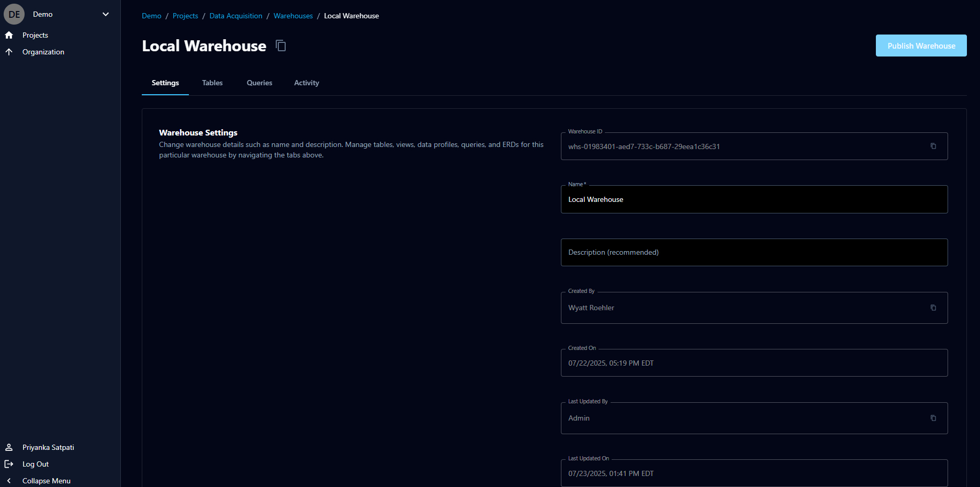
Task: Copy the Local Warehouse title icon
Action: click(x=281, y=46)
